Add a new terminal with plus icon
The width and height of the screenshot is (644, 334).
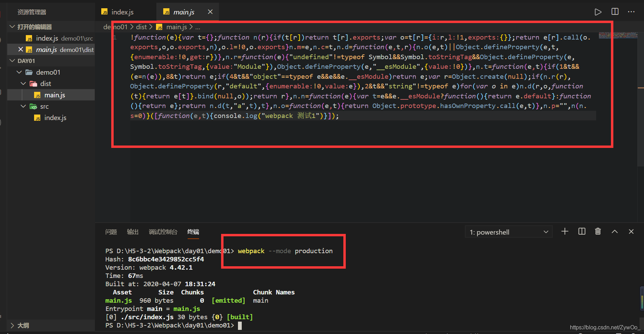pos(565,231)
